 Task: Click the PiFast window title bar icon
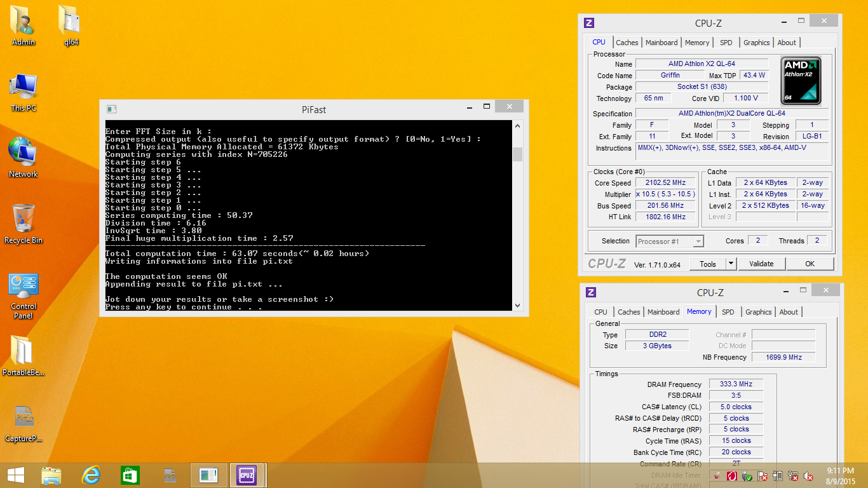click(x=111, y=109)
